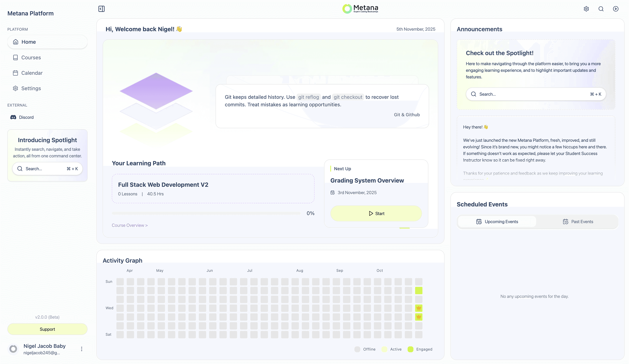This screenshot has width=629, height=364.
Task: Open Settings from the sidebar
Action: pyautogui.click(x=31, y=89)
